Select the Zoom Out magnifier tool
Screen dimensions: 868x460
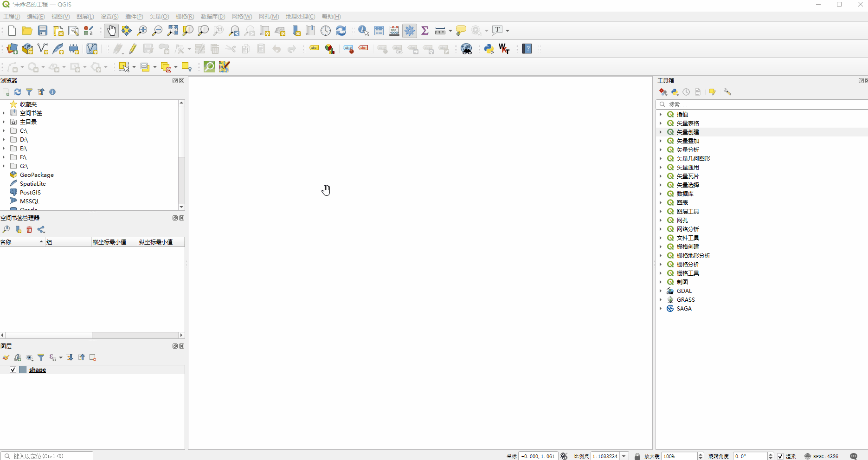pos(157,31)
